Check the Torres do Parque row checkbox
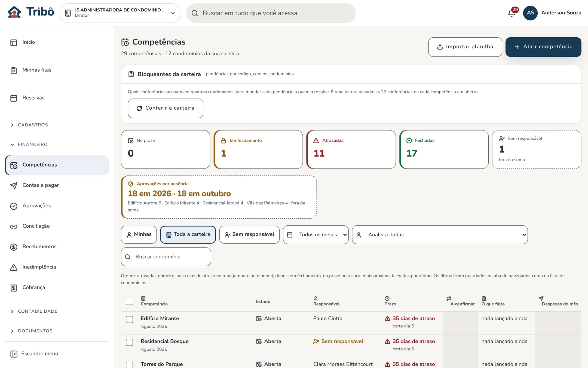Screen dimensions: 588x368 pos(130,365)
